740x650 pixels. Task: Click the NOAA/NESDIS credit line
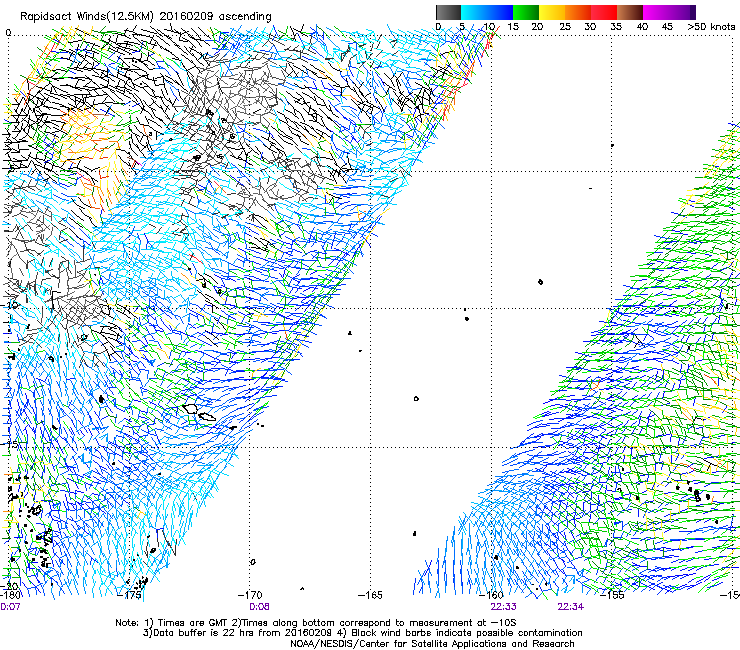pyautogui.click(x=432, y=644)
